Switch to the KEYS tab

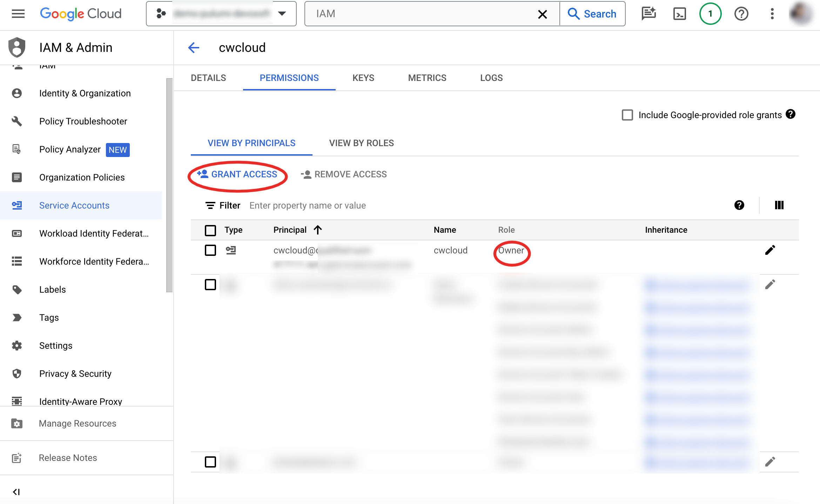pyautogui.click(x=363, y=78)
